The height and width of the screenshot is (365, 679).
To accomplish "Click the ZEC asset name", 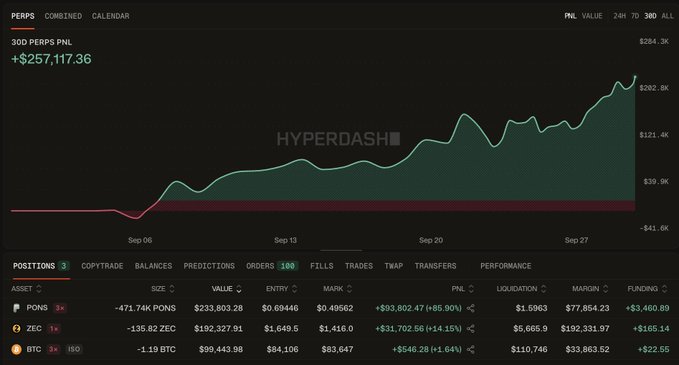I will (x=34, y=329).
